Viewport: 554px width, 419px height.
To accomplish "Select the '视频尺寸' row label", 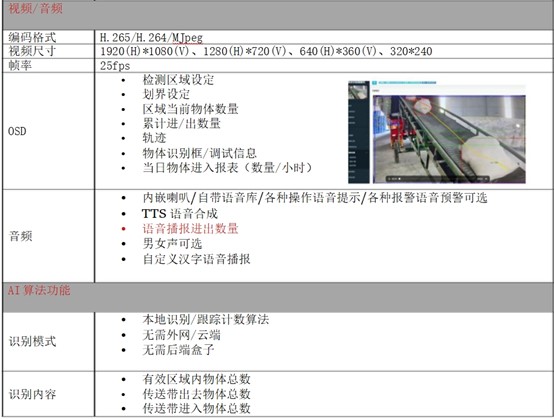I will point(32,51).
